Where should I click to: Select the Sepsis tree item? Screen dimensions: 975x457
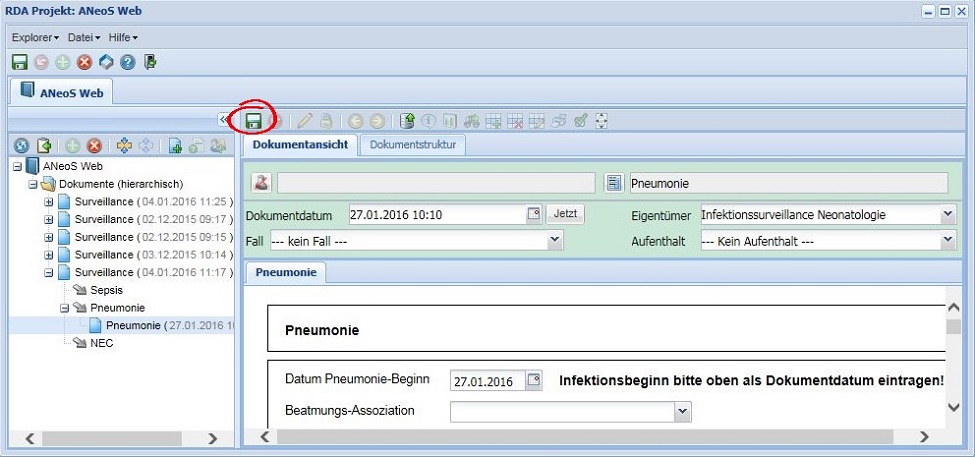(106, 290)
